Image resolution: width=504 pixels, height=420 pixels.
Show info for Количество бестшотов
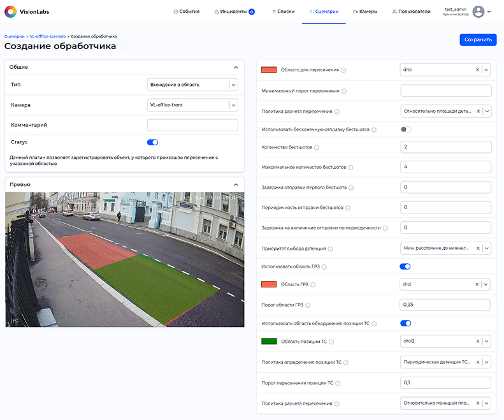317,148
